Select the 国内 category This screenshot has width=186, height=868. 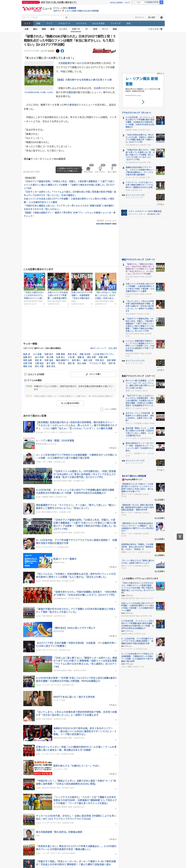click(35, 29)
